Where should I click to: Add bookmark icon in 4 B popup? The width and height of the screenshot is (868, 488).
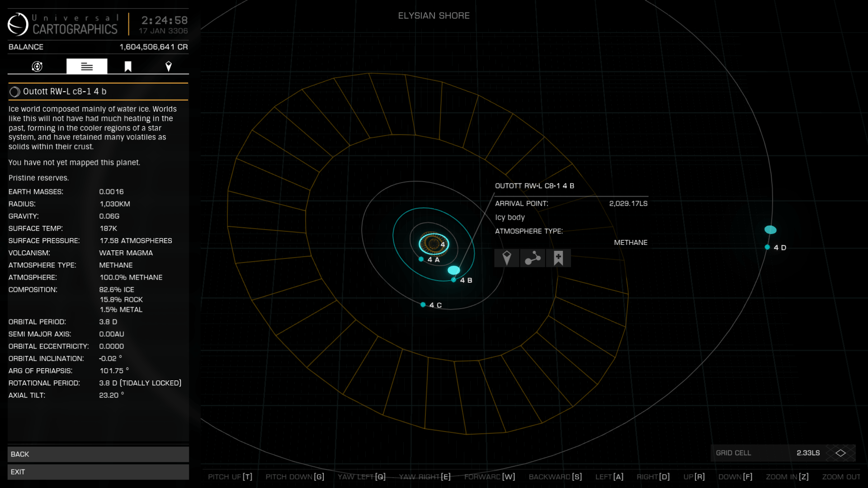click(558, 258)
